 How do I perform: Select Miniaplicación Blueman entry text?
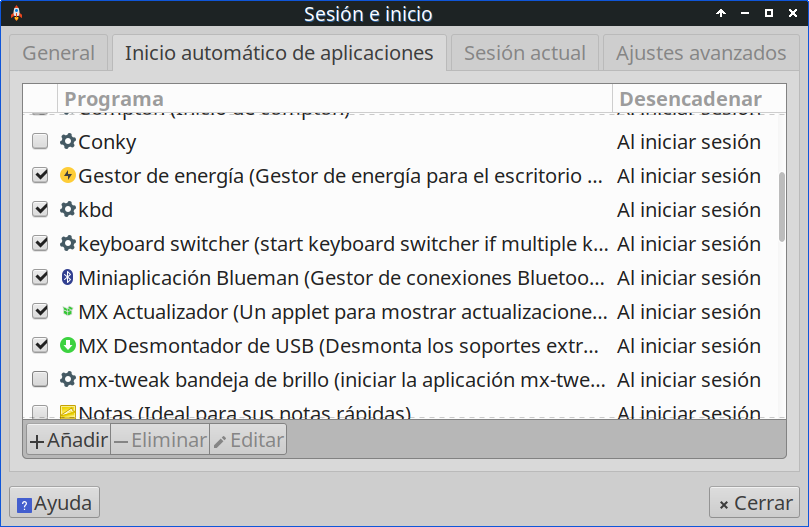pos(342,278)
